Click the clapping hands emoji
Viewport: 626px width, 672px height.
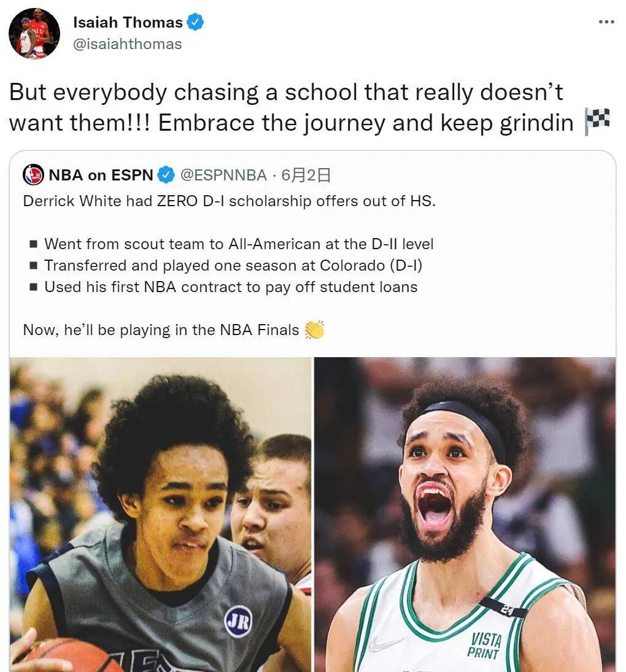(x=314, y=330)
